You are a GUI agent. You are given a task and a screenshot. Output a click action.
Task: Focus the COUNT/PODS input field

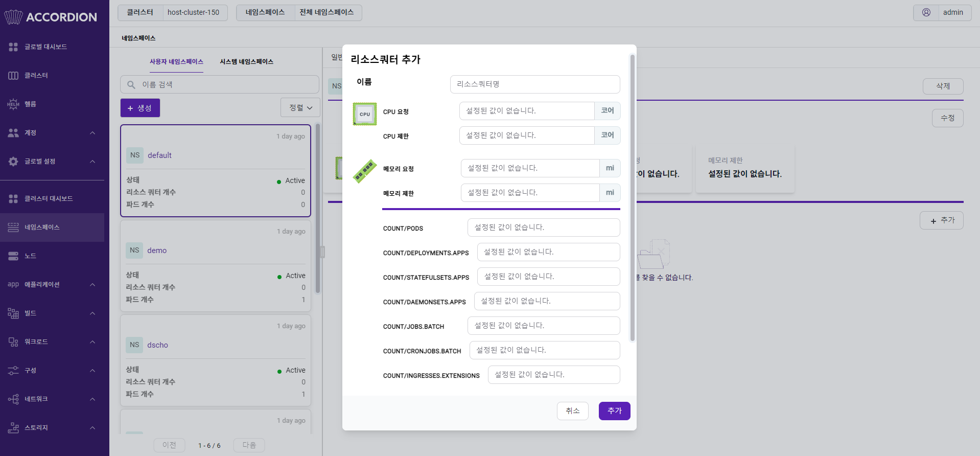(x=544, y=227)
